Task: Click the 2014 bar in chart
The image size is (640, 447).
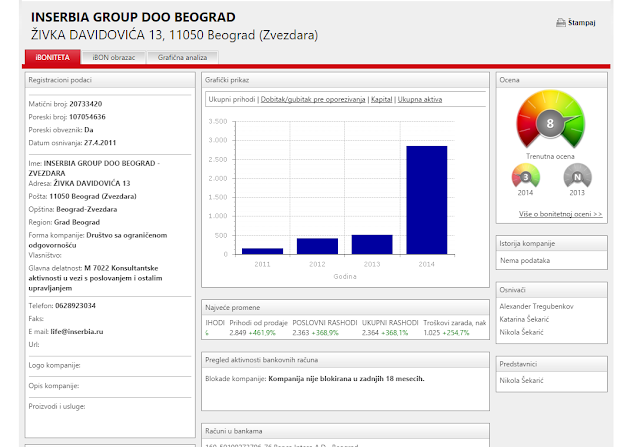Action: click(427, 200)
